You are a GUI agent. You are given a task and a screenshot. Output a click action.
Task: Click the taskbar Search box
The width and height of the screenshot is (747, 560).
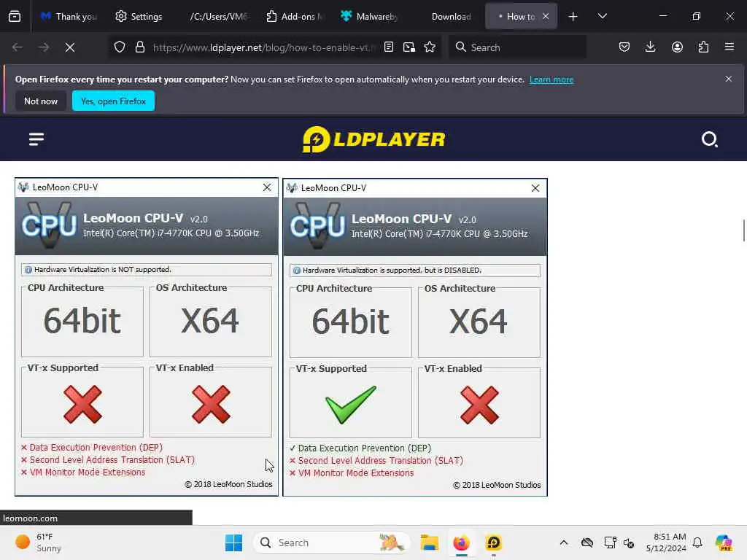coord(332,542)
